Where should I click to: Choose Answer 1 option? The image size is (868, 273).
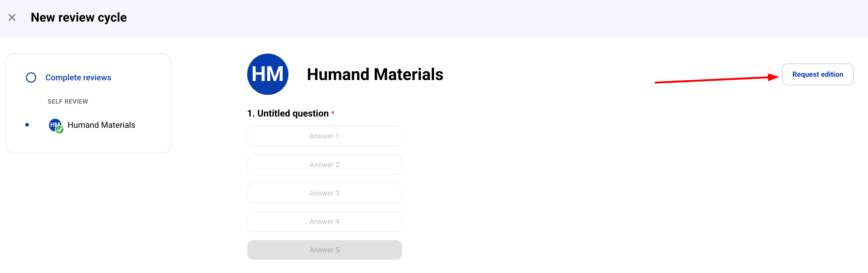tap(324, 136)
